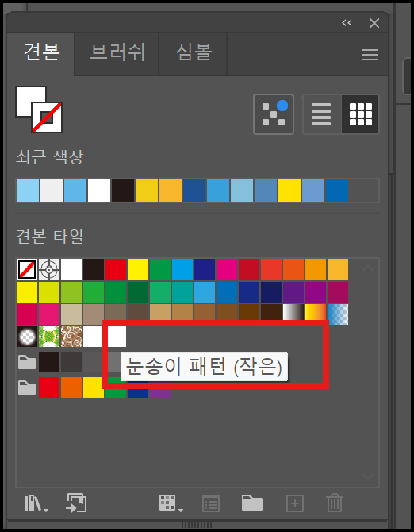Open the Swatch Libraries menu icon
The width and height of the screenshot is (414, 532).
click(x=36, y=503)
